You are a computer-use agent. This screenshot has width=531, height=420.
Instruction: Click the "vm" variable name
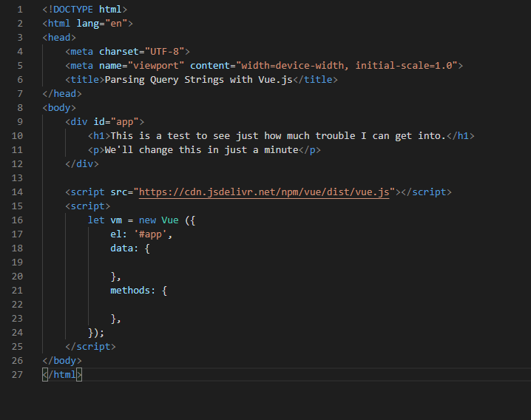click(x=116, y=220)
